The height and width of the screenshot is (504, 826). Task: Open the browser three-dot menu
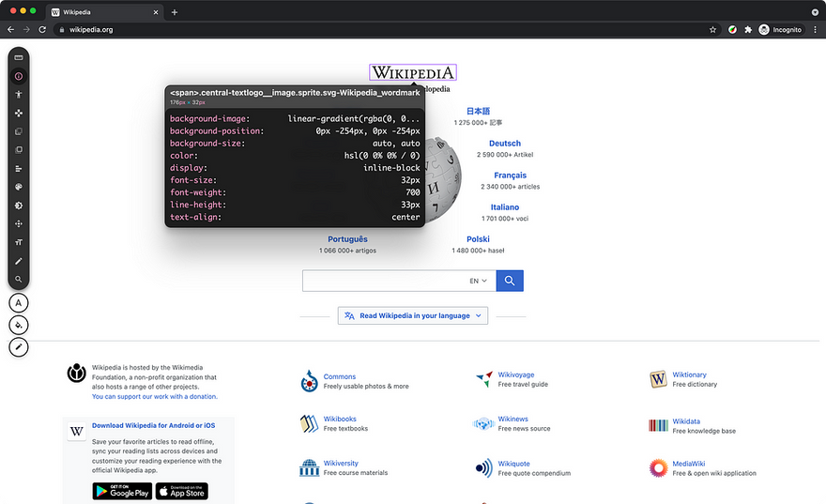(815, 29)
